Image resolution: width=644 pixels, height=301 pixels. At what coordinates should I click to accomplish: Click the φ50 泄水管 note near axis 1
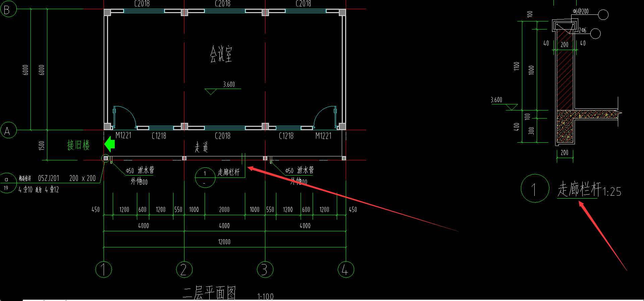coord(140,170)
